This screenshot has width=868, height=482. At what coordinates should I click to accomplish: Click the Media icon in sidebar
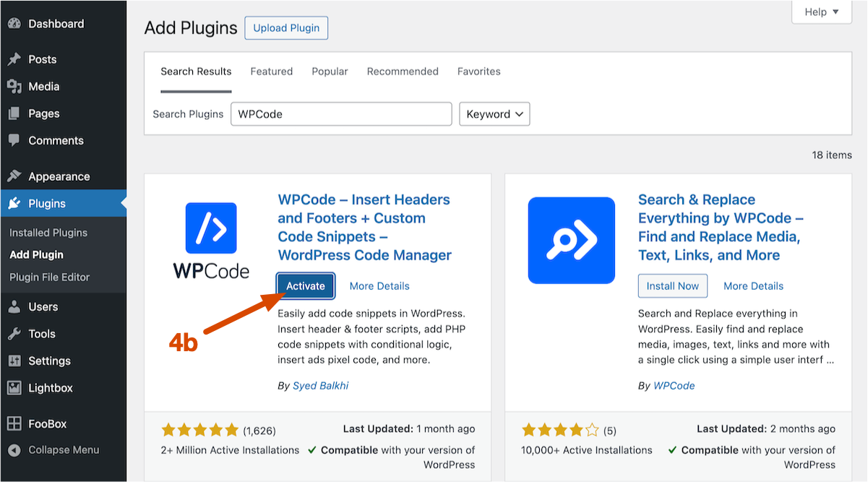pyautogui.click(x=14, y=86)
